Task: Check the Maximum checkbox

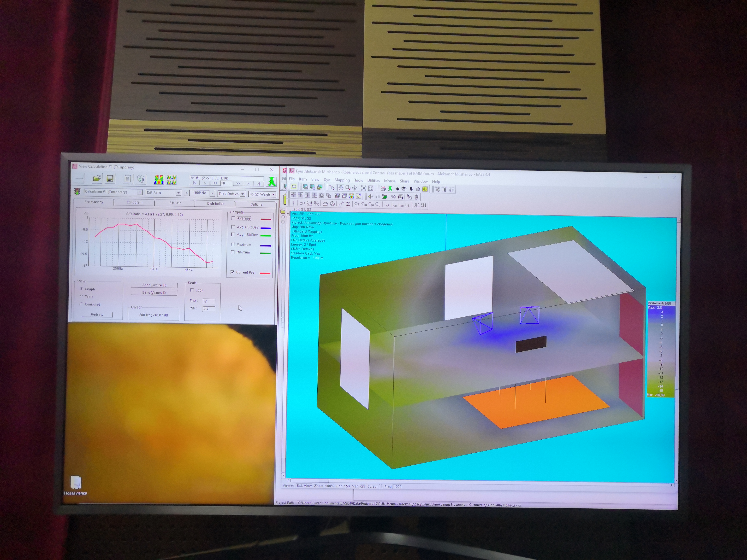Action: coord(233,244)
